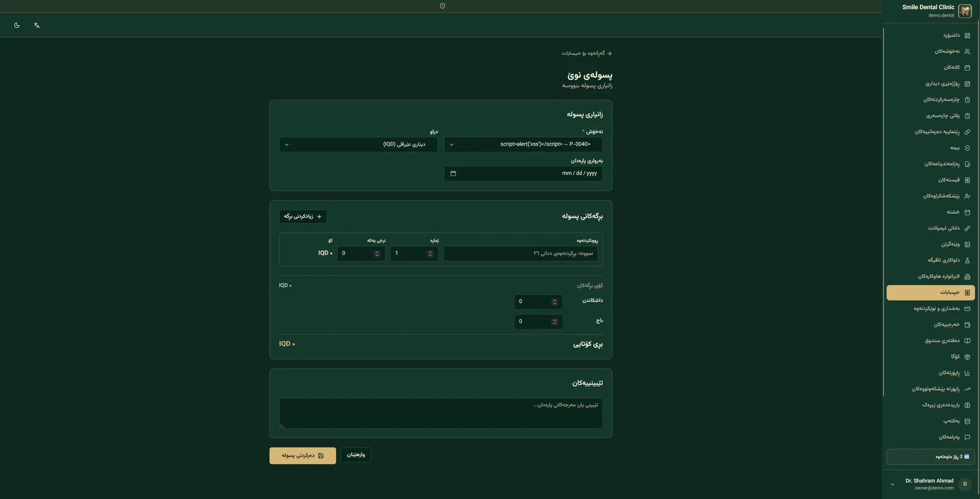Click the owner@demo.com email text

coord(934,489)
